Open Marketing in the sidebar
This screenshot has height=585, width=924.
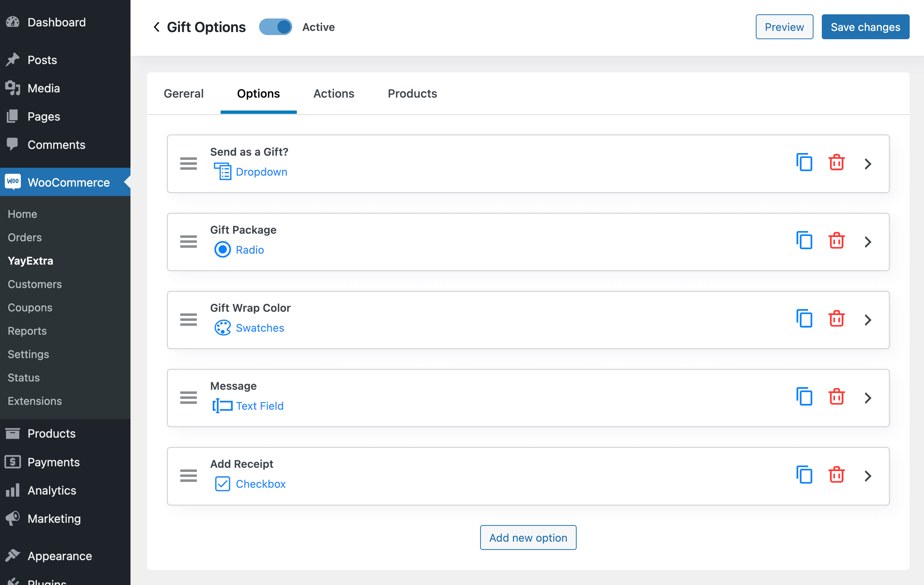(65, 519)
